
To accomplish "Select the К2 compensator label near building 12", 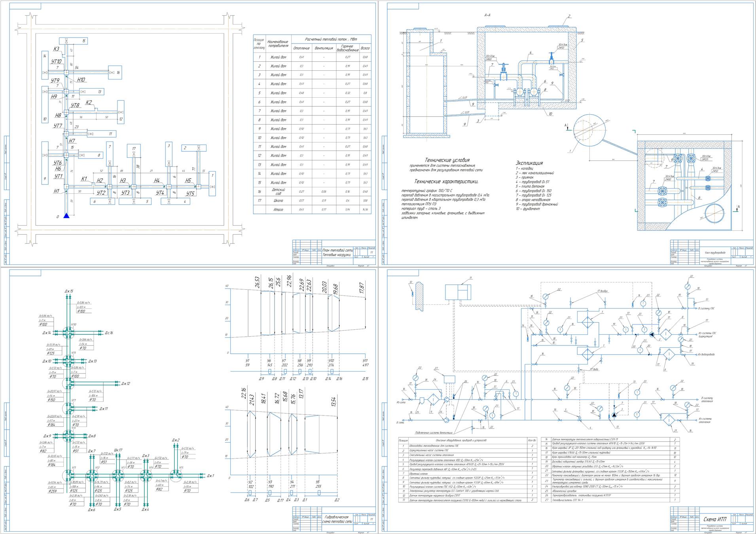I will 89,102.
